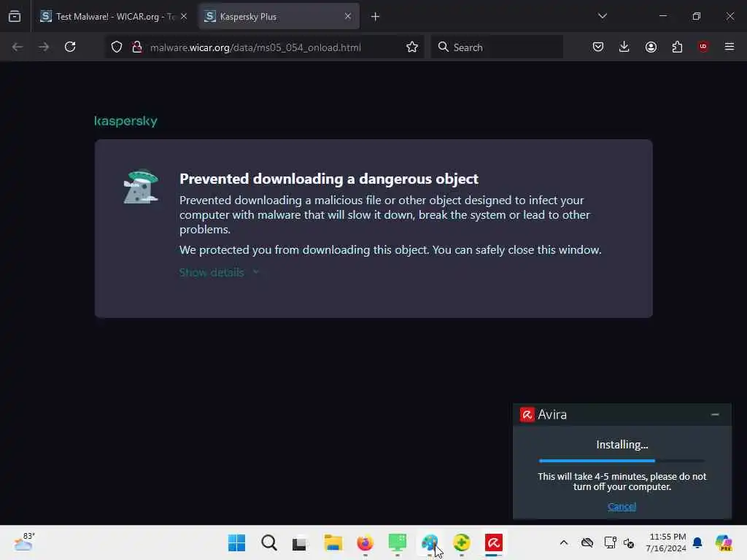
Task: Go back to previous page
Action: click(18, 47)
